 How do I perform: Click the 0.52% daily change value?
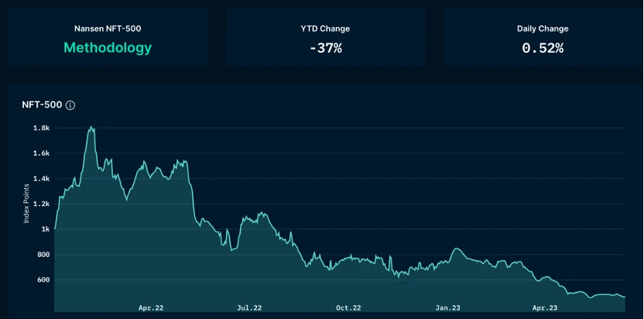click(x=543, y=48)
